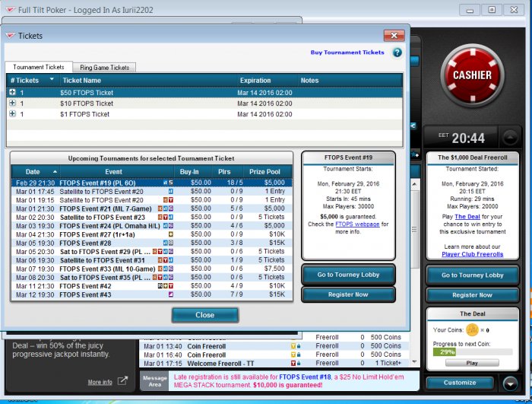Screen dimensions: 532x404
Task: Click icon on Coin Freeroll Mar 01 13:40 row
Action: (x=293, y=346)
